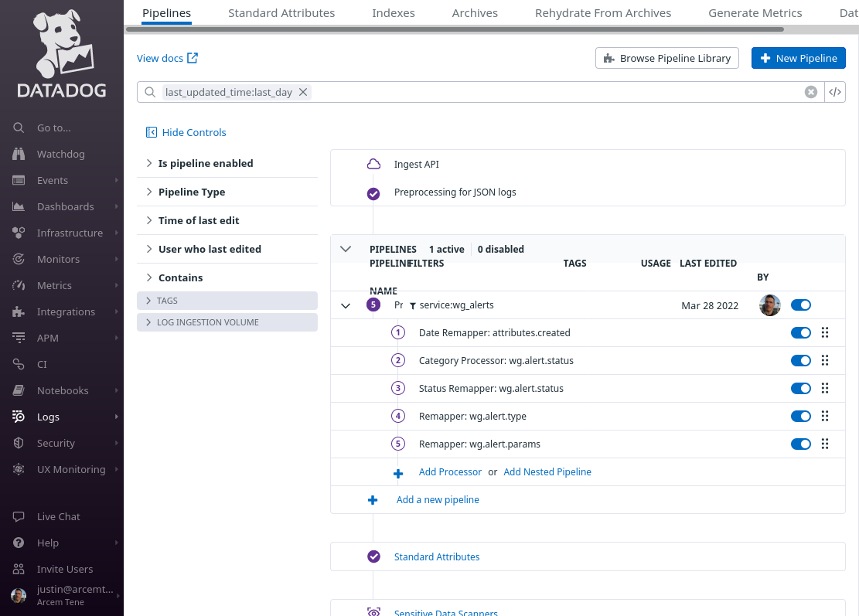This screenshot has width=859, height=616.
Task: Switch to the Indexes tab
Action: click(394, 12)
